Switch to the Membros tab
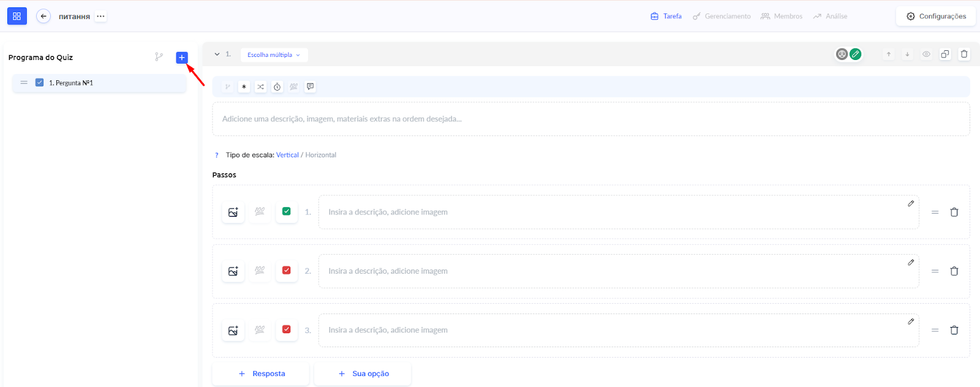 point(782,17)
